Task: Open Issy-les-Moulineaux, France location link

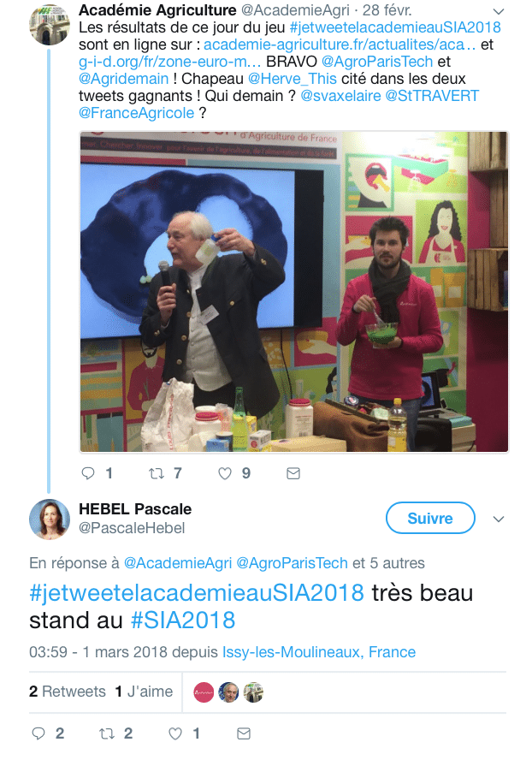Action: (319, 652)
